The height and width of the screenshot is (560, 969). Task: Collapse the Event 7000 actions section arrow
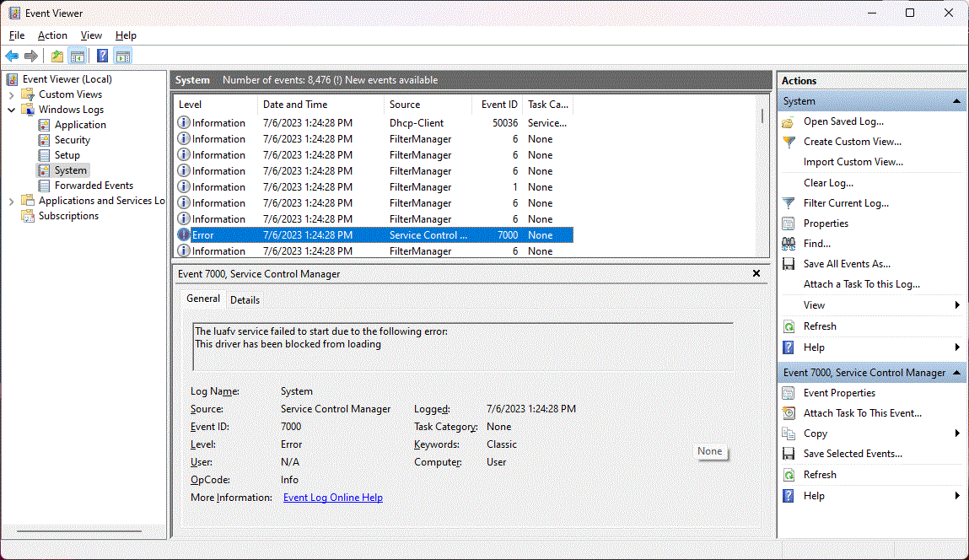[x=956, y=373]
